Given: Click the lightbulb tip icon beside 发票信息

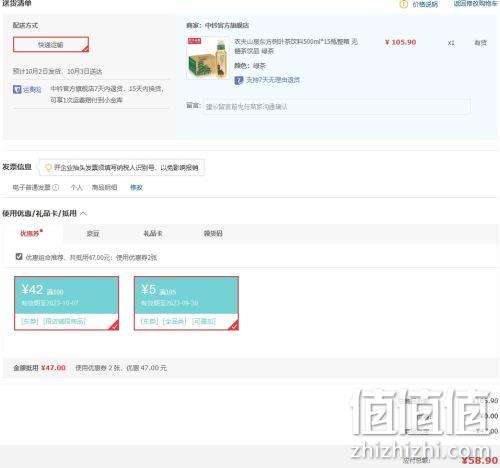Looking at the screenshot, I should [48, 167].
